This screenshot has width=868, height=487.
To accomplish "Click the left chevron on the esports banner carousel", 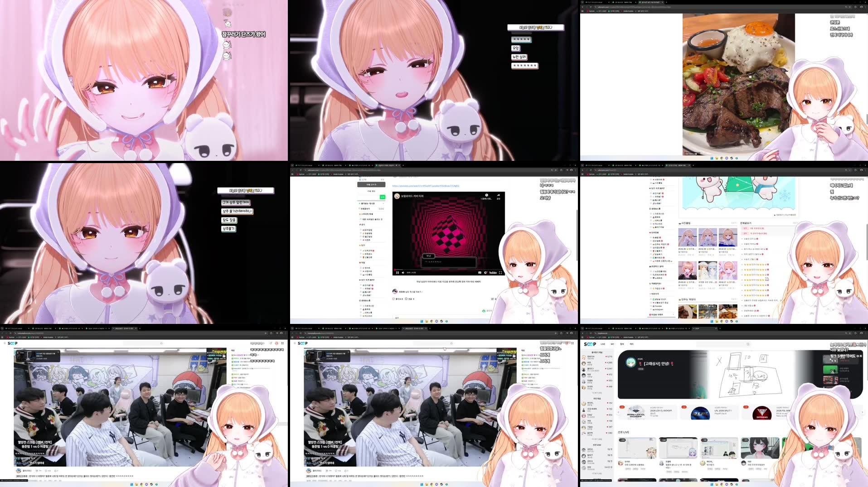I will [x=618, y=412].
